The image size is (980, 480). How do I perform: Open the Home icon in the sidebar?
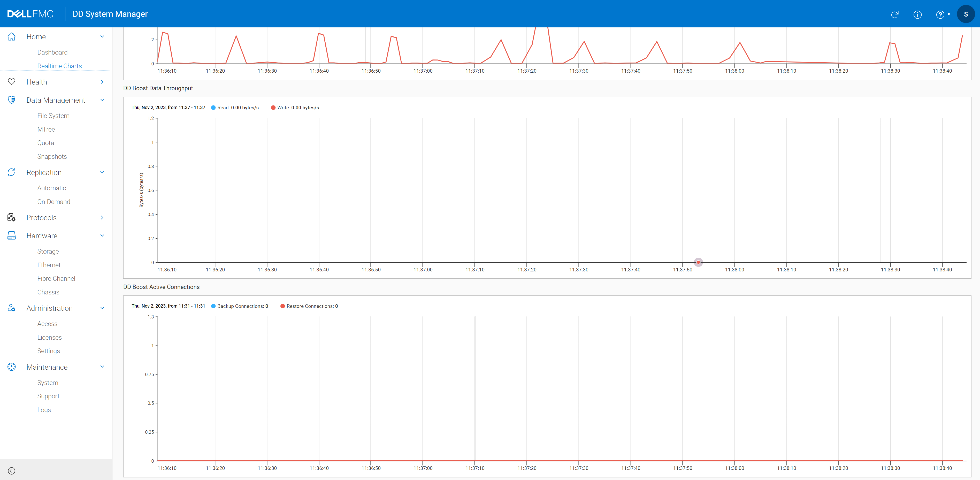[x=11, y=36]
